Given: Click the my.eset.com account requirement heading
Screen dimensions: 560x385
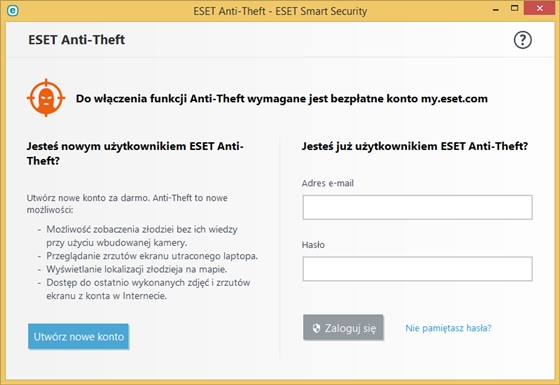Looking at the screenshot, I should point(281,99).
